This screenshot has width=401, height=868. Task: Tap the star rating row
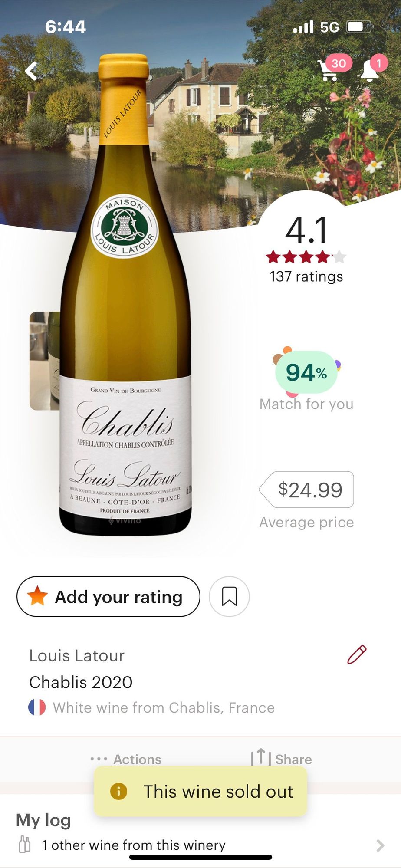pos(306,257)
